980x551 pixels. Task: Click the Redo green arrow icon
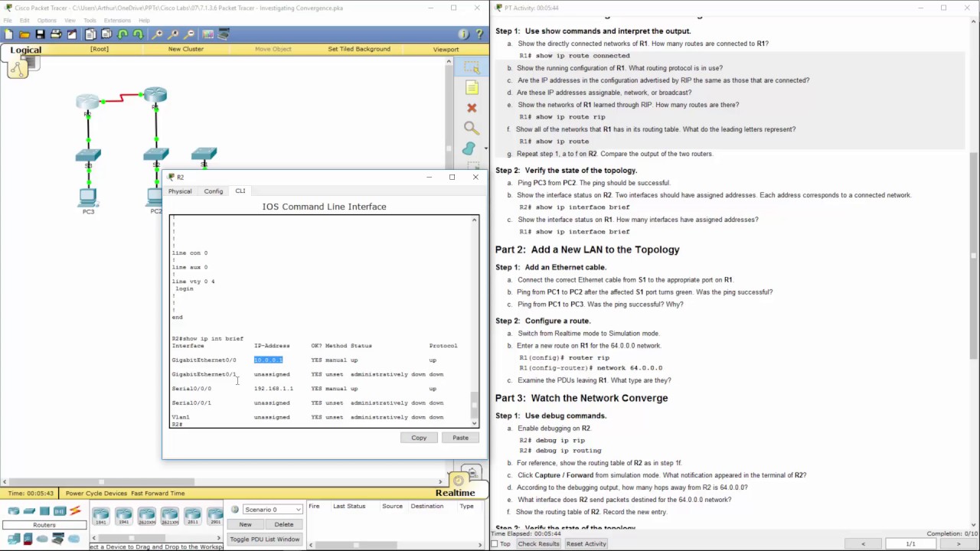[138, 34]
